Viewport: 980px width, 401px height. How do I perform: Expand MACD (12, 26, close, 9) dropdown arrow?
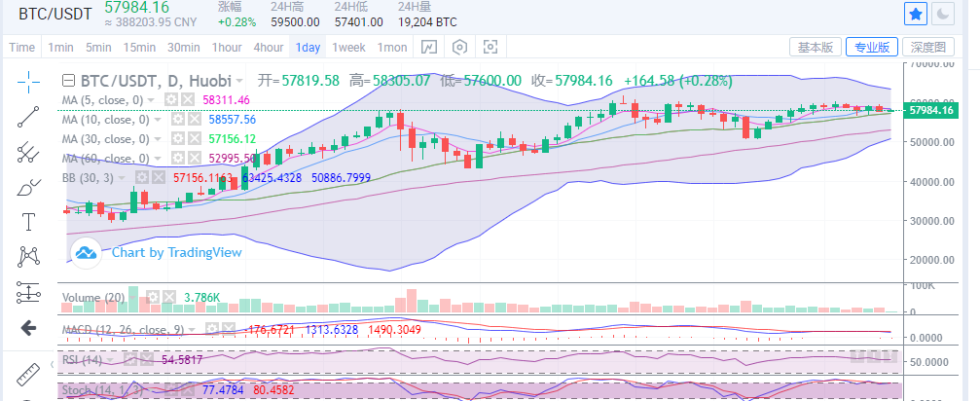tap(194, 330)
